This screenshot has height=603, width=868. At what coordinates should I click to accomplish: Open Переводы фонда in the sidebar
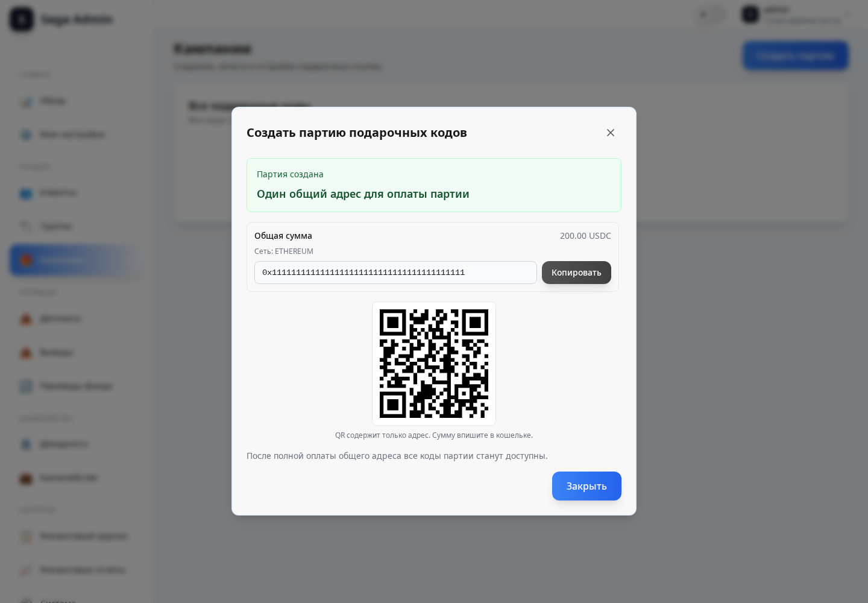75,386
